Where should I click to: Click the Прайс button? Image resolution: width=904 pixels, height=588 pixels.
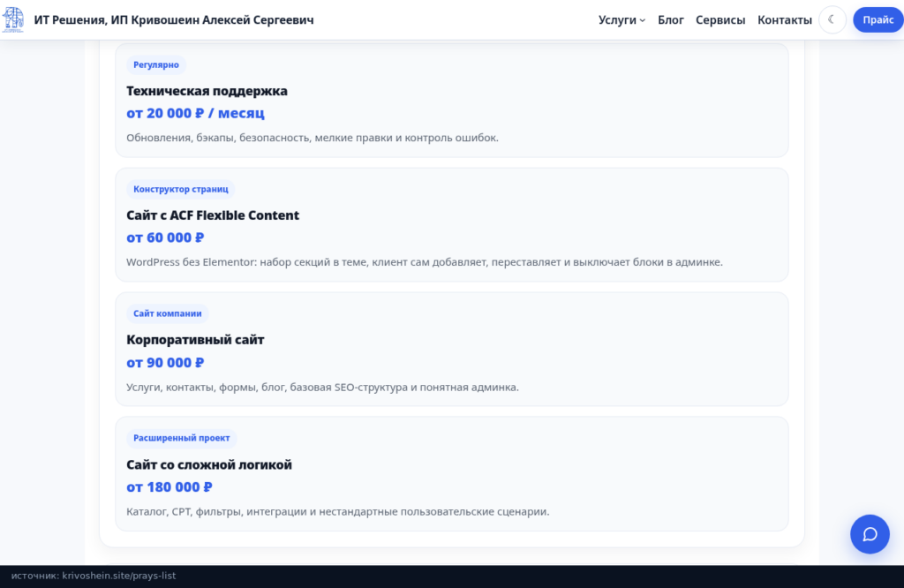tap(878, 19)
